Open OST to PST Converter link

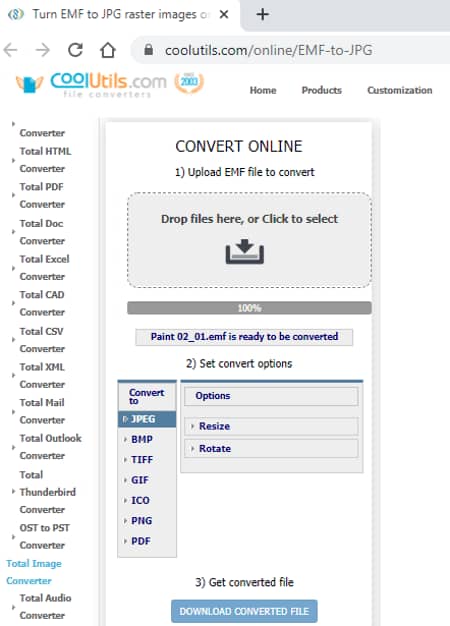click(x=44, y=536)
